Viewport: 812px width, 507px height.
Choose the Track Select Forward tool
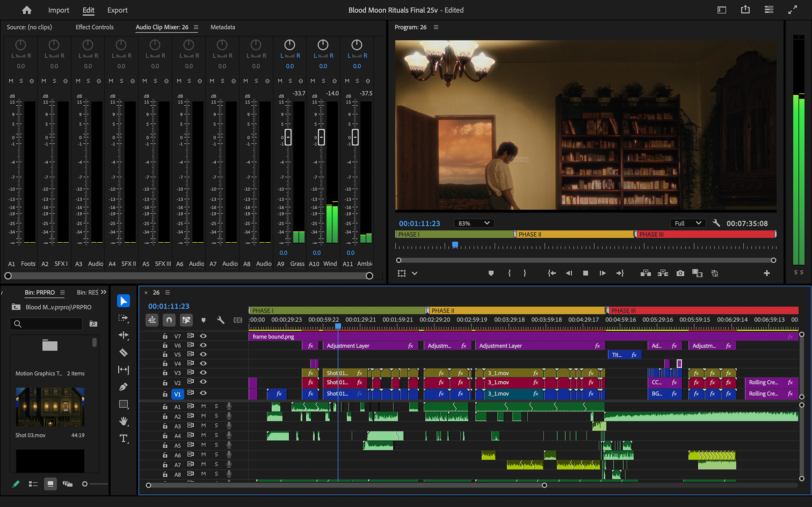[x=123, y=318]
